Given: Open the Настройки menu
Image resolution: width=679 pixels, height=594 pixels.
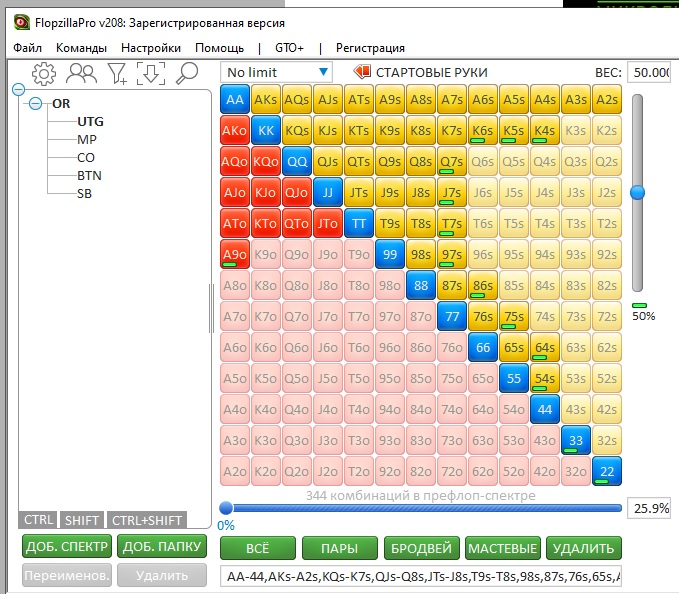Looking at the screenshot, I should [x=151, y=48].
